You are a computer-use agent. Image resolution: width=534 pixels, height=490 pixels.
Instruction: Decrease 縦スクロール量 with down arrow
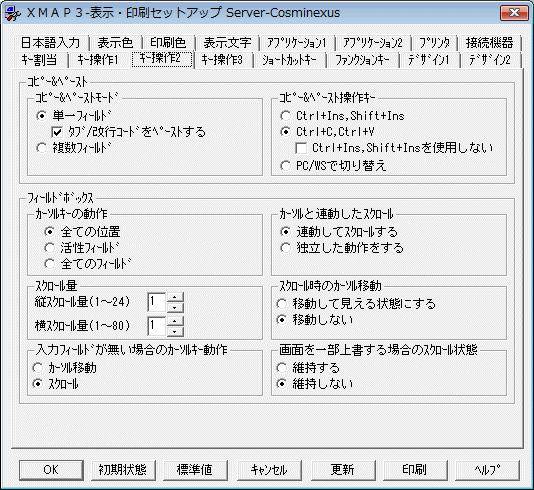(x=175, y=307)
